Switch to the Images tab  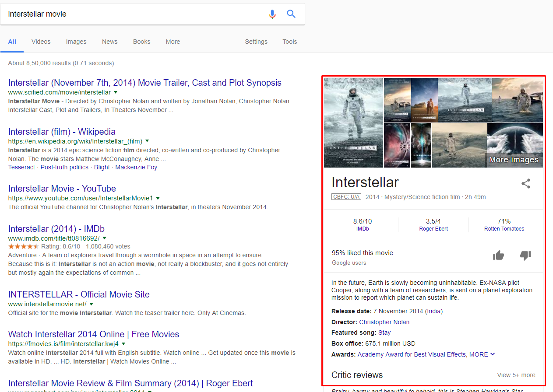(x=76, y=42)
